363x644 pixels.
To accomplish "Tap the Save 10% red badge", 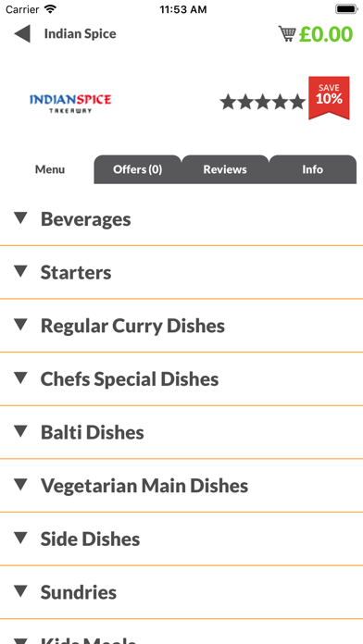I will (x=329, y=98).
